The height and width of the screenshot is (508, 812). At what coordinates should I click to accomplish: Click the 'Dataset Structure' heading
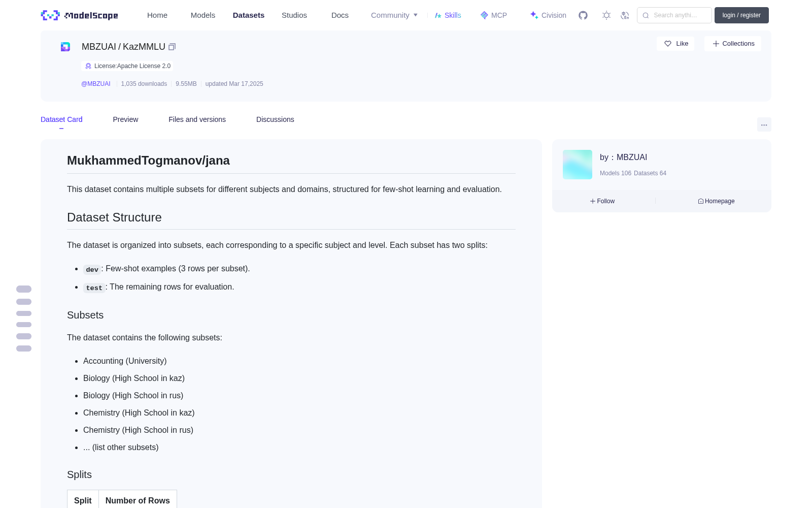coord(114,217)
